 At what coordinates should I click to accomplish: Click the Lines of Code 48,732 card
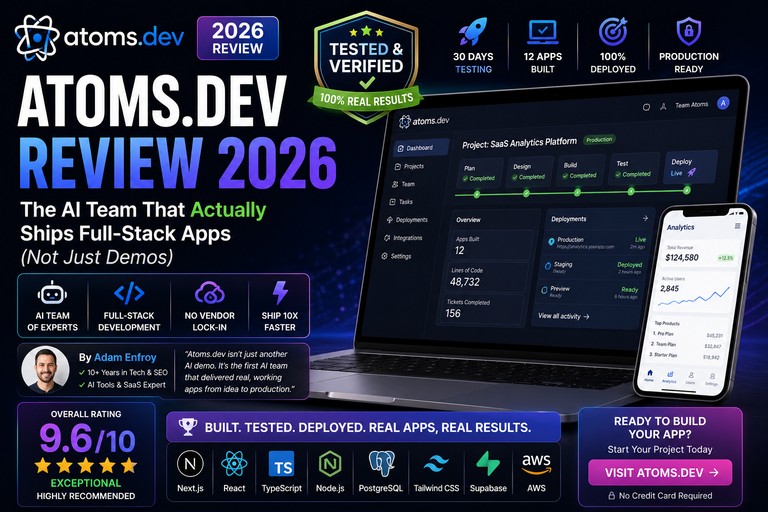(488, 277)
